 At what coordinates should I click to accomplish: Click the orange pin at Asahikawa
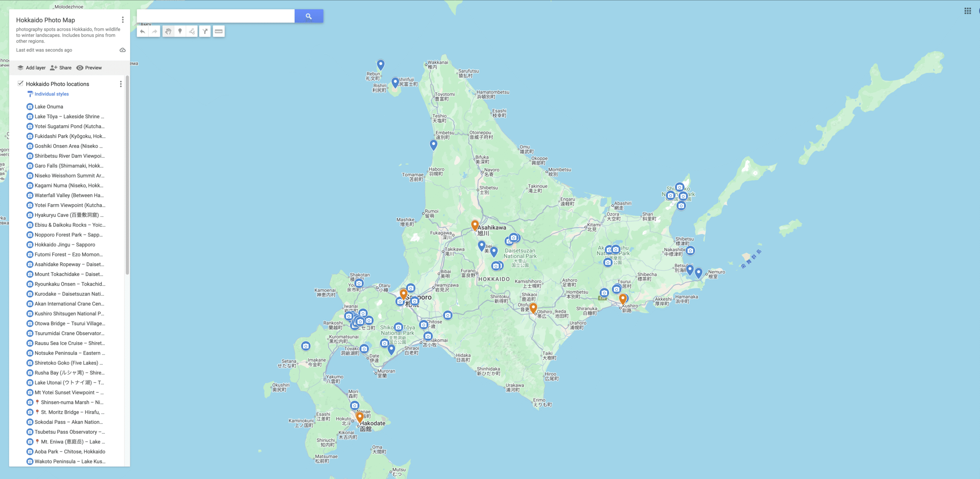(x=475, y=225)
